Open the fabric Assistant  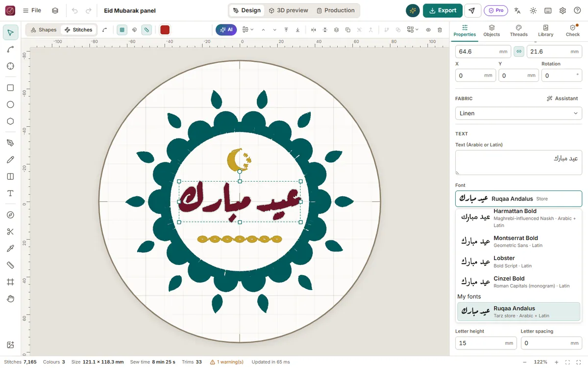pos(562,99)
